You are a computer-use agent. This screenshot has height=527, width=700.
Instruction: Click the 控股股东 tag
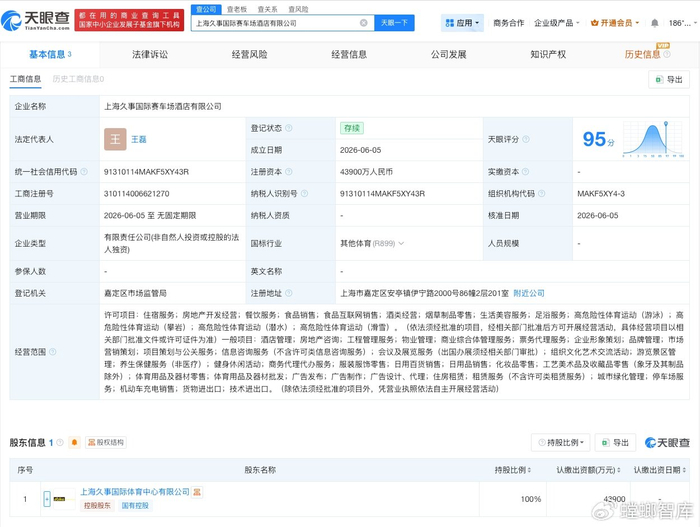[x=97, y=506]
